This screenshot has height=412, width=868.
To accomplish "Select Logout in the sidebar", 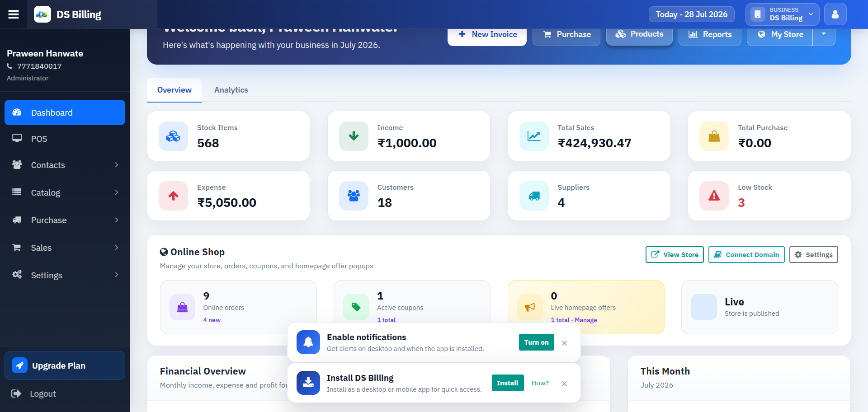I will tap(65, 393).
